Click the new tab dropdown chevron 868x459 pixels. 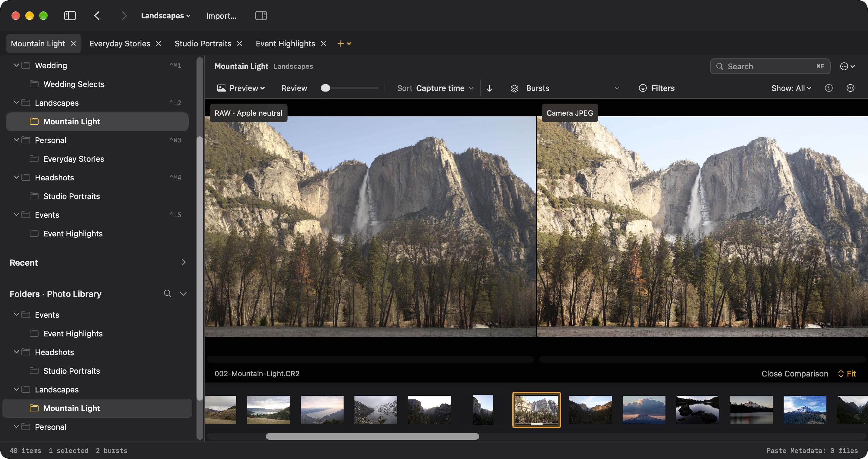pyautogui.click(x=349, y=43)
